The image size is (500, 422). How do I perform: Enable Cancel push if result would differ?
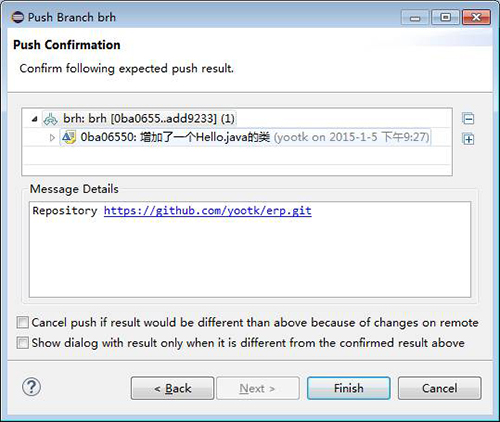click(23, 322)
